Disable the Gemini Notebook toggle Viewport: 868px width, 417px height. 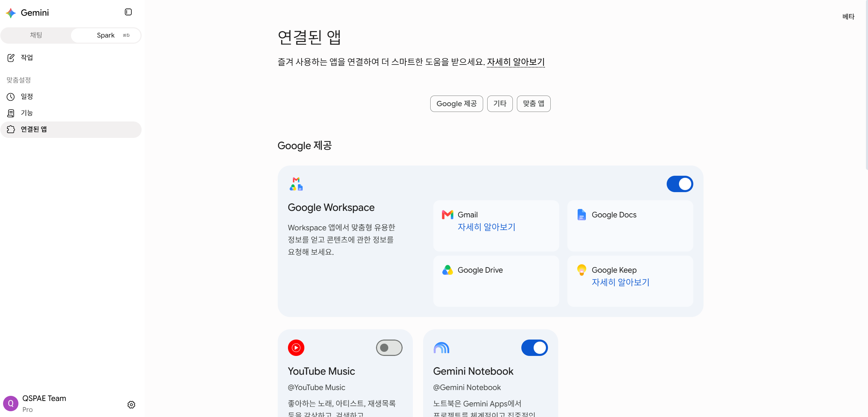point(535,348)
